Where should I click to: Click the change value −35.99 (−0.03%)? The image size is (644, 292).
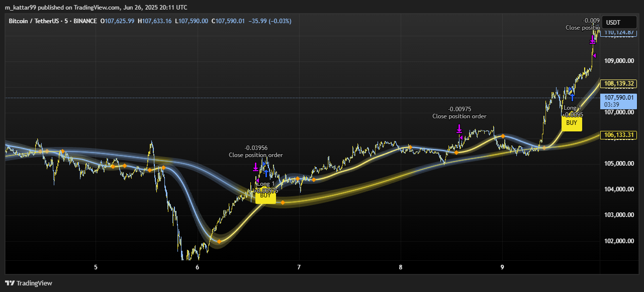[x=270, y=21]
